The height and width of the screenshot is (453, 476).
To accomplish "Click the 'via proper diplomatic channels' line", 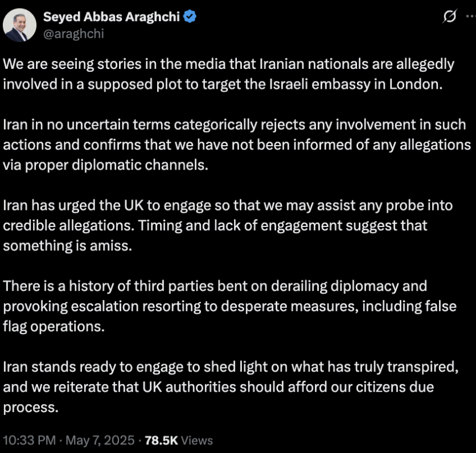I will pyautogui.click(x=106, y=165).
